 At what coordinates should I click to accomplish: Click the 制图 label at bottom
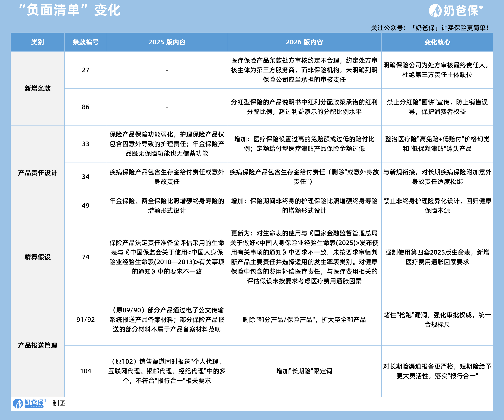tap(59, 403)
